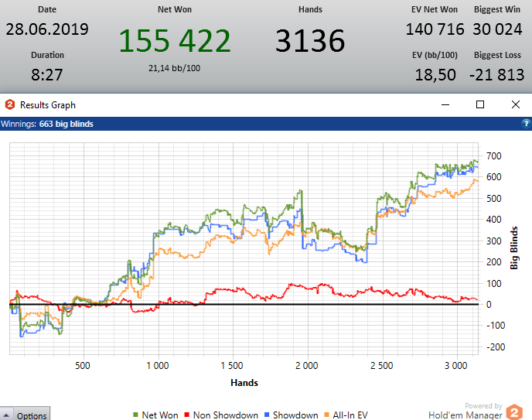
Task: Click the Hold'em Manager 2 logo at bottom right
Action: coord(514,412)
